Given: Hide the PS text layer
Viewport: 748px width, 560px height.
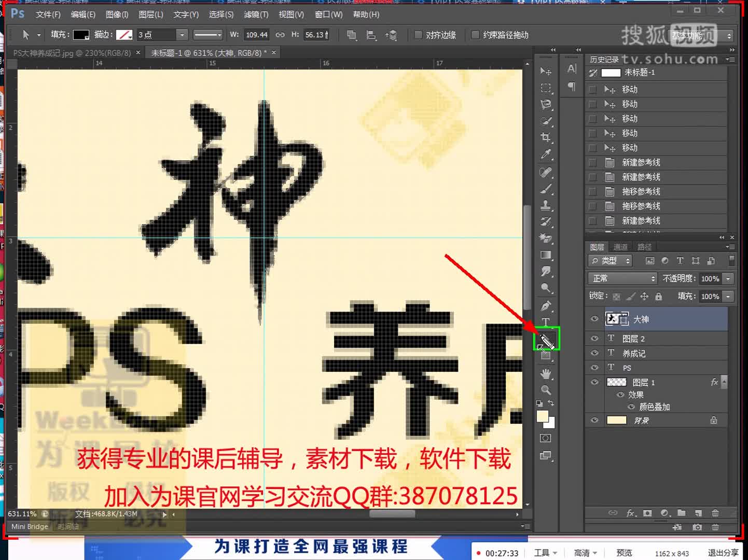Looking at the screenshot, I should click(594, 367).
